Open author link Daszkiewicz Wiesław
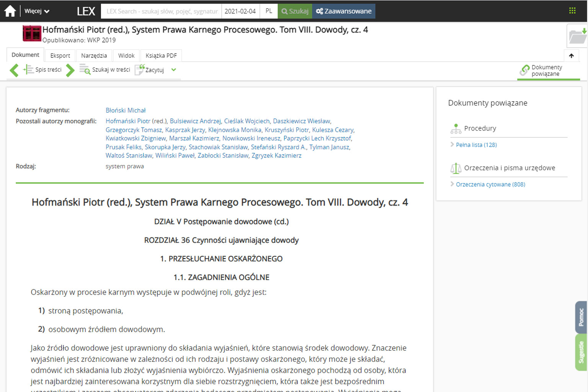Image resolution: width=588 pixels, height=392 pixels. click(x=302, y=121)
